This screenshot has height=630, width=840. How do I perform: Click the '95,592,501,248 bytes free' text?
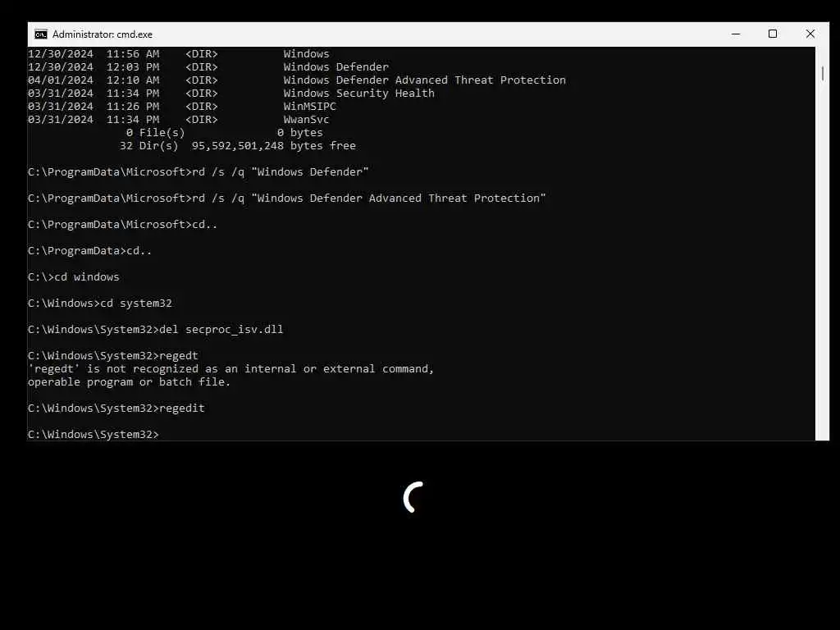pos(274,146)
